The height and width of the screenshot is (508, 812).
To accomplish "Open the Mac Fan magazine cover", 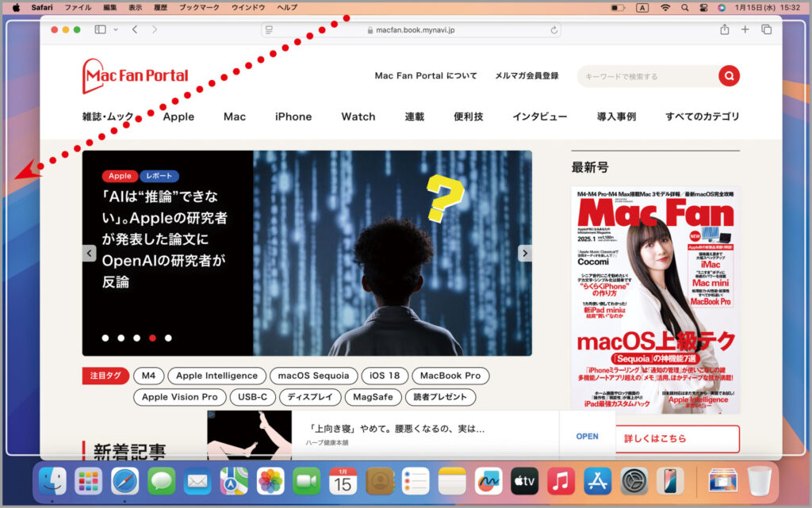I will click(x=656, y=300).
